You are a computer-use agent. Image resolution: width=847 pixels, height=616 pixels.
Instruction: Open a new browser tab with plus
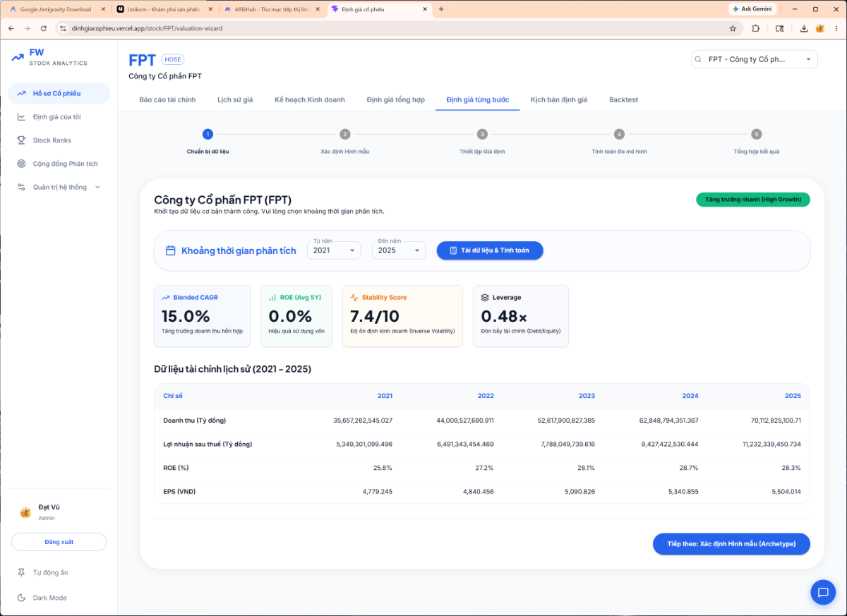click(x=441, y=9)
